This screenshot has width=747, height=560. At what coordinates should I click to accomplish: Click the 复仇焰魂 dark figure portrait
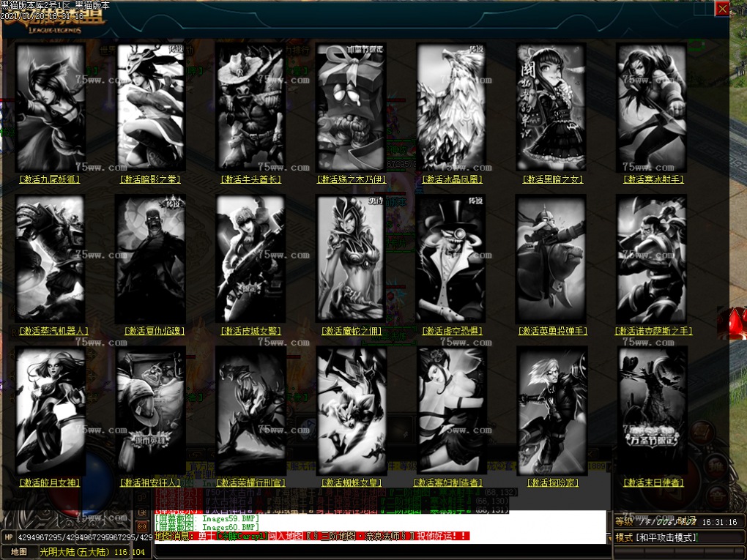[x=151, y=259]
